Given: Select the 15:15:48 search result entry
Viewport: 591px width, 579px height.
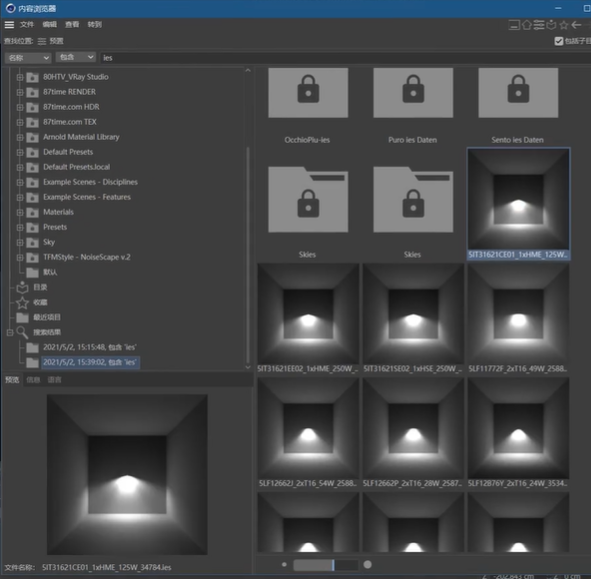Looking at the screenshot, I should [89, 347].
